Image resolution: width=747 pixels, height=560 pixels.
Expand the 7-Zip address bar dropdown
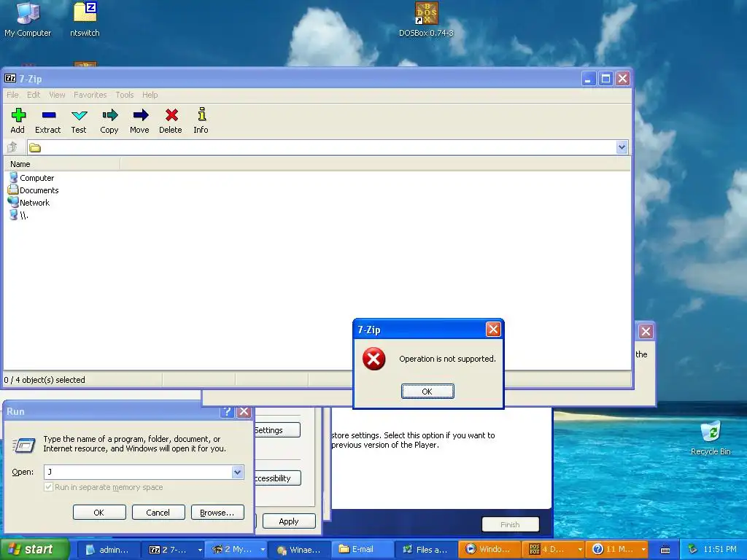point(622,147)
